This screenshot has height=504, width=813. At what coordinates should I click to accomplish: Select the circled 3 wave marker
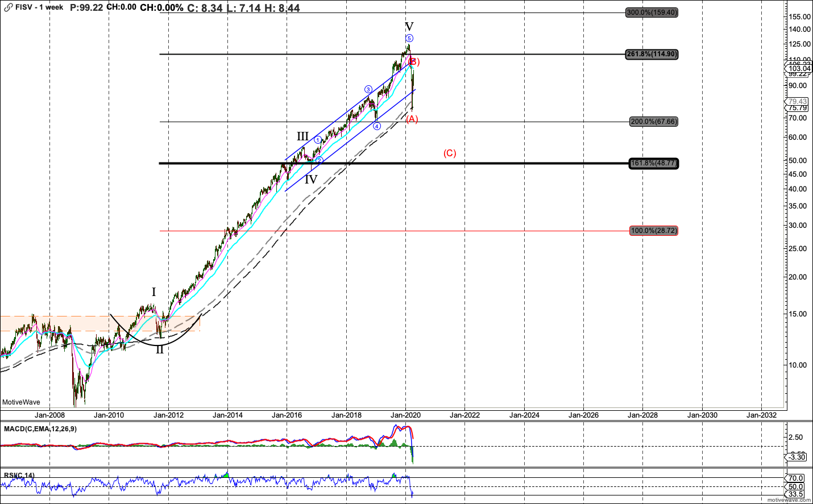tap(368, 89)
